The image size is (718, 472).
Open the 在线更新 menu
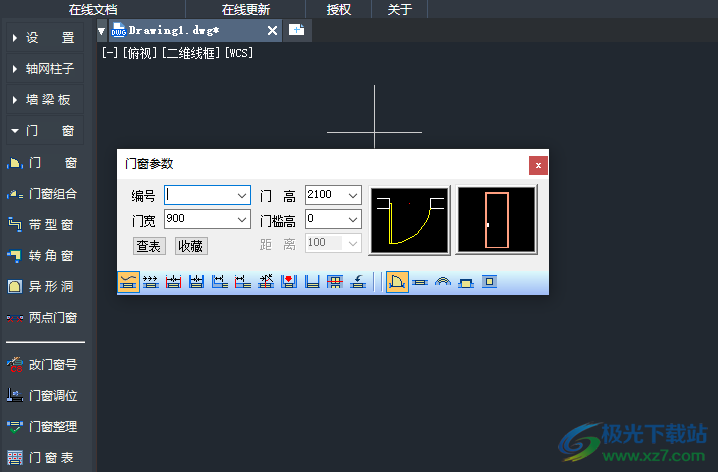coord(246,9)
